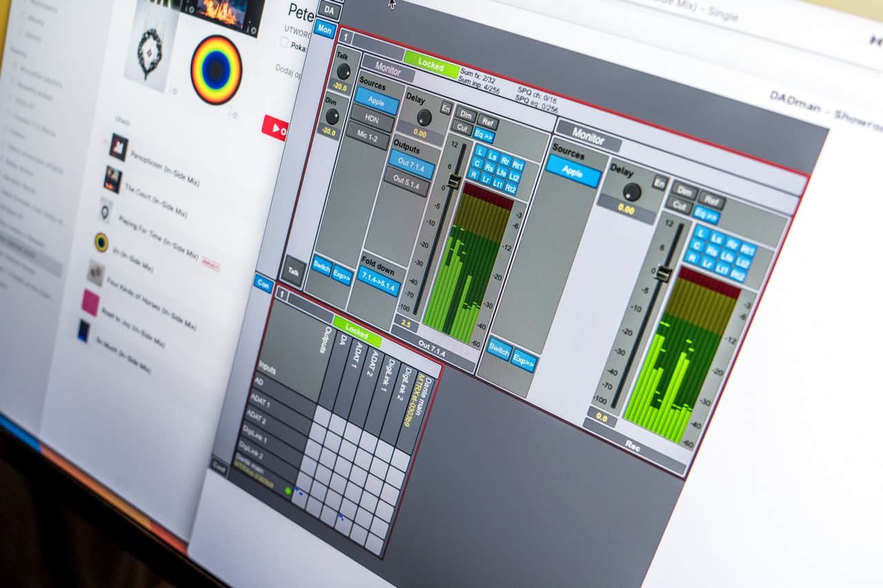Screen dimensions: 883x588
Task: Click the volume fader in the right Monitor panel
Action: tap(663, 273)
